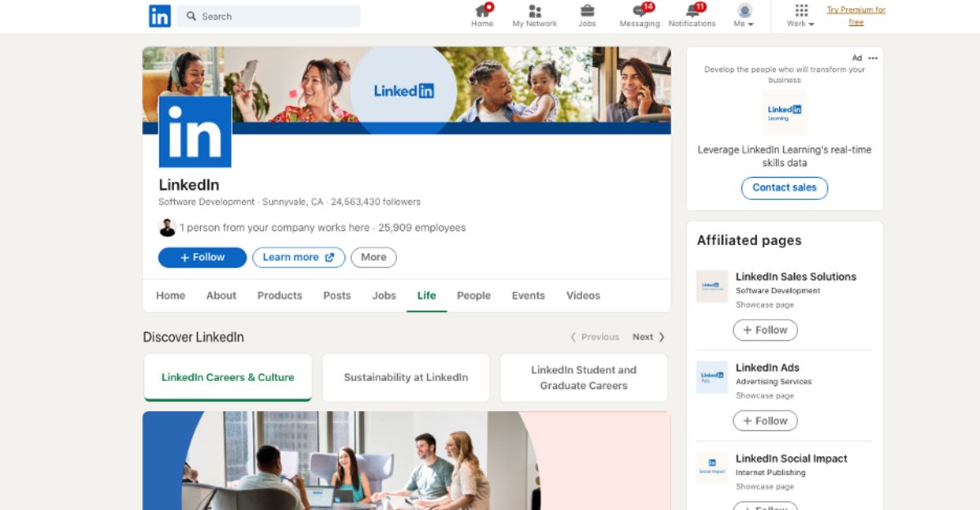Switch to the company Jobs tab
980x510 pixels.
coord(384,295)
